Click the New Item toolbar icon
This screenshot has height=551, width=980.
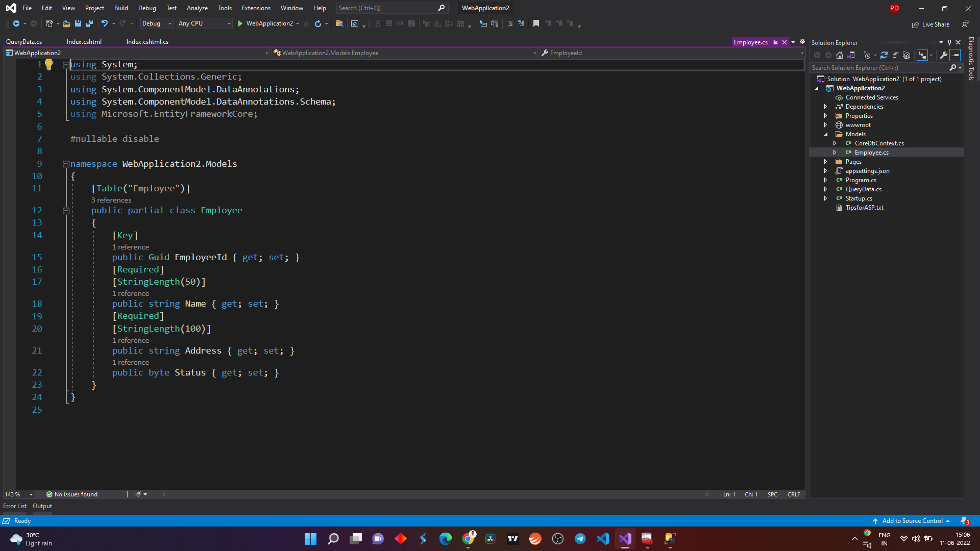click(x=49, y=23)
